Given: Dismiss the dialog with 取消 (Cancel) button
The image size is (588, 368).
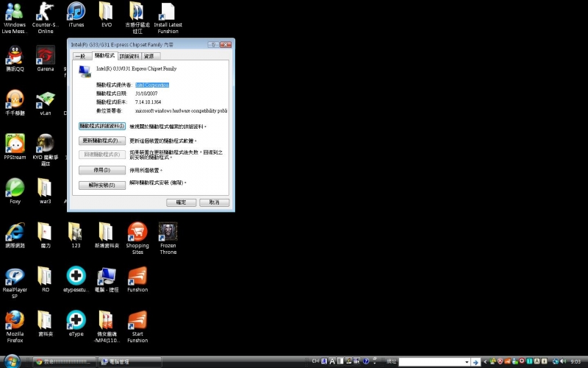Looking at the screenshot, I should point(214,202).
